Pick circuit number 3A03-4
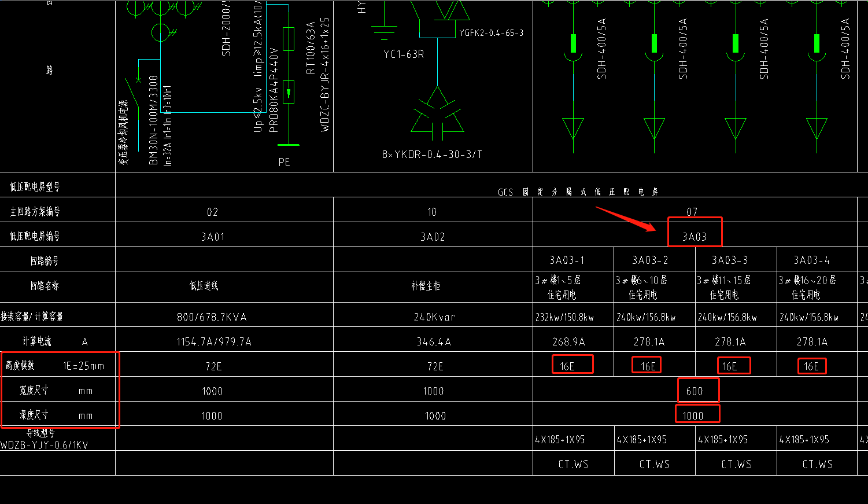This screenshot has height=504, width=868. click(x=812, y=260)
